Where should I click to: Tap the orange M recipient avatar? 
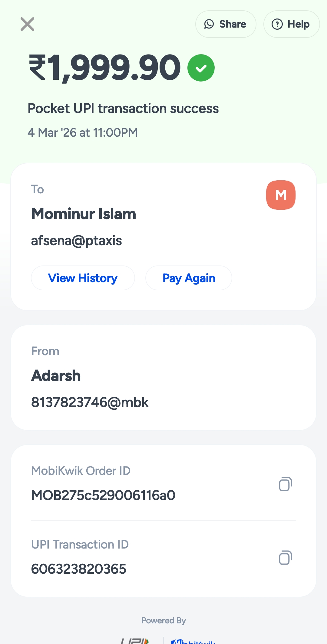pos(281,195)
